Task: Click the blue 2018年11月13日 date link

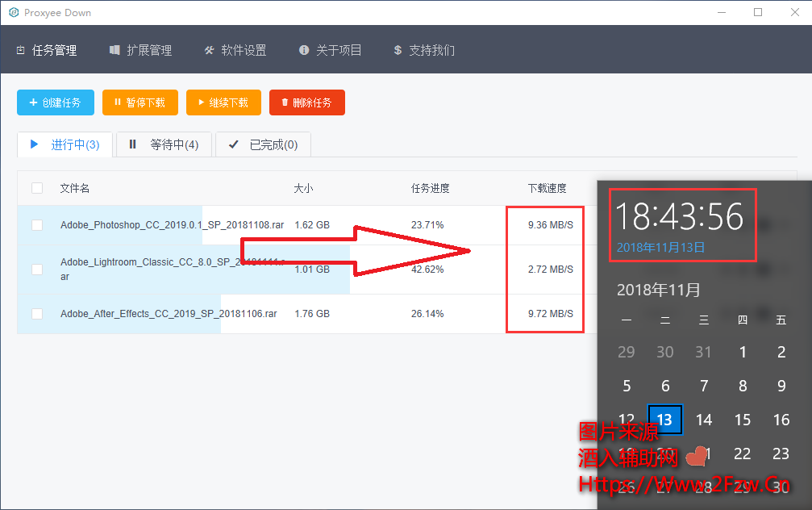Action: coord(660,247)
